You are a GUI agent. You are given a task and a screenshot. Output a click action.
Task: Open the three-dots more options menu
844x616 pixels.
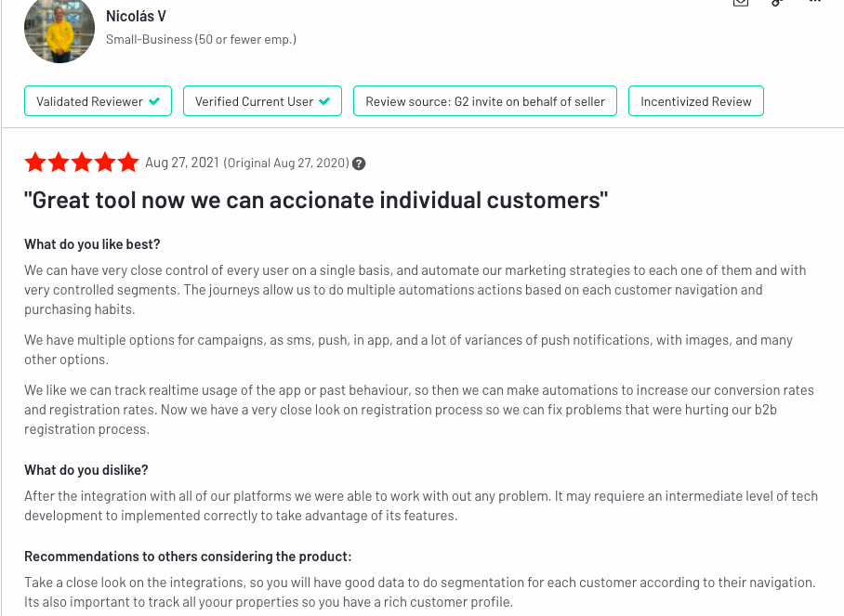(815, 1)
